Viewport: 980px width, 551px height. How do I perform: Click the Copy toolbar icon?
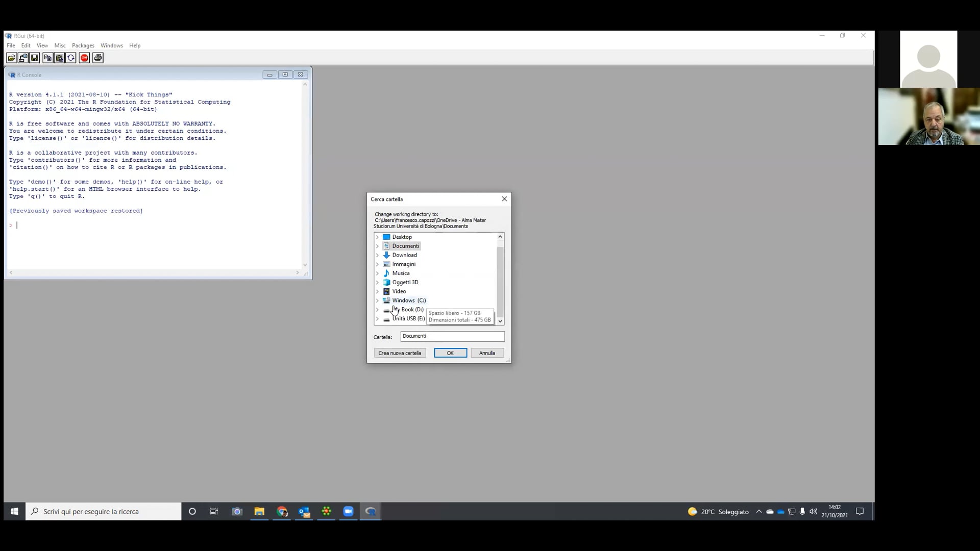click(x=48, y=58)
